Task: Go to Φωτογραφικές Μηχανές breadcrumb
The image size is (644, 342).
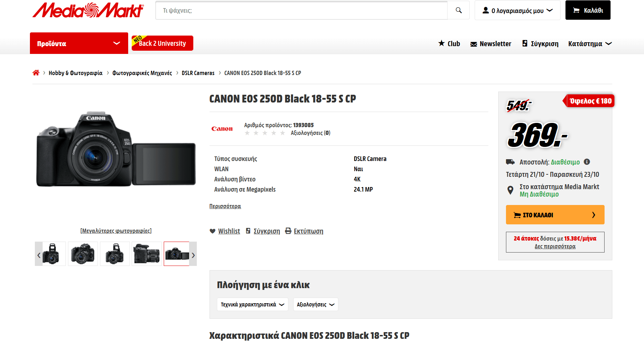Action: point(142,73)
